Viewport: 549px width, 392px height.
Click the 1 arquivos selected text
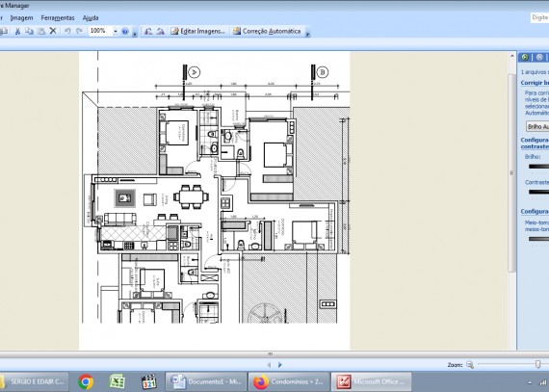click(535, 72)
